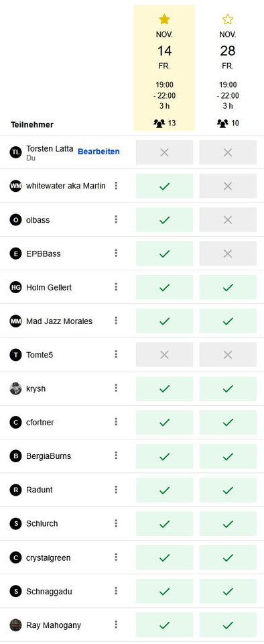
Task: Click Ray Mahogany's profile picture
Action: pyautogui.click(x=15, y=625)
